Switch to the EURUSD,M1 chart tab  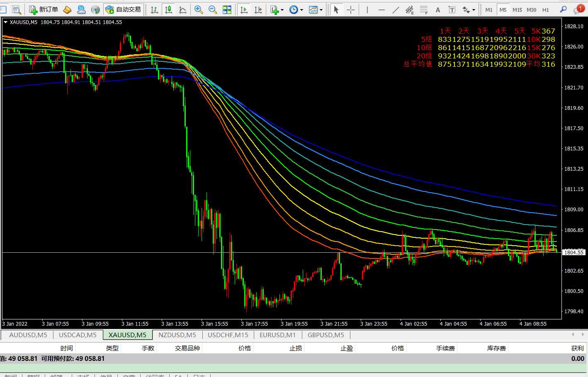tap(278, 335)
